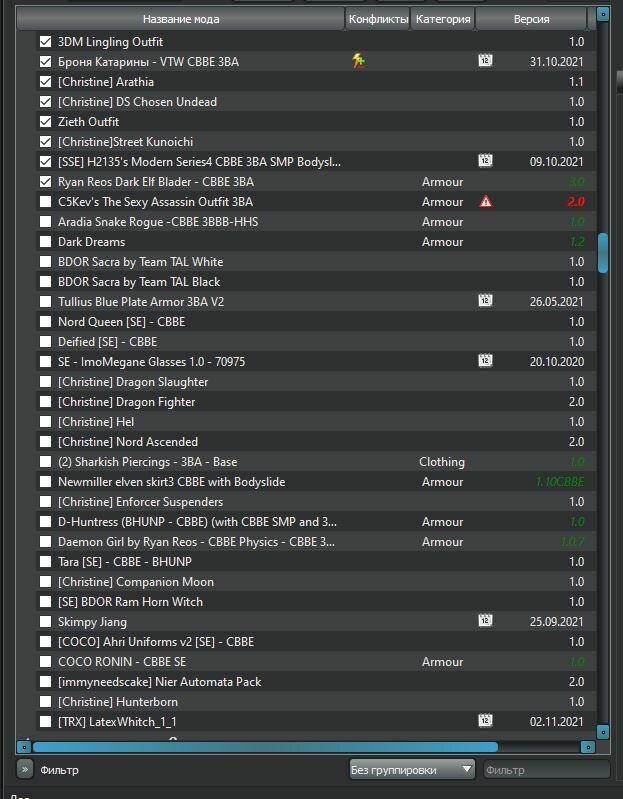
Task: Disable the Броня Катарины mod checkbox
Action: [x=45, y=61]
